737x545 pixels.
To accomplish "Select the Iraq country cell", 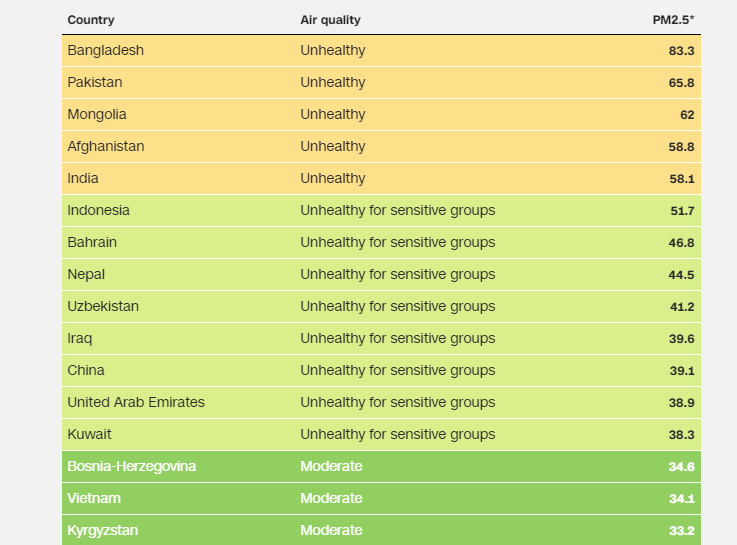I will (79, 338).
